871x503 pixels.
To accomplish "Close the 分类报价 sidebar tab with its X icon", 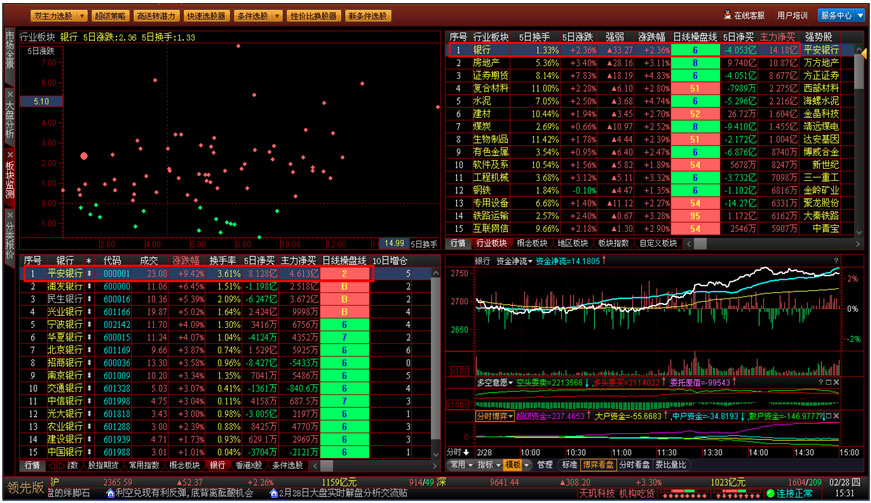I will 9,215.
